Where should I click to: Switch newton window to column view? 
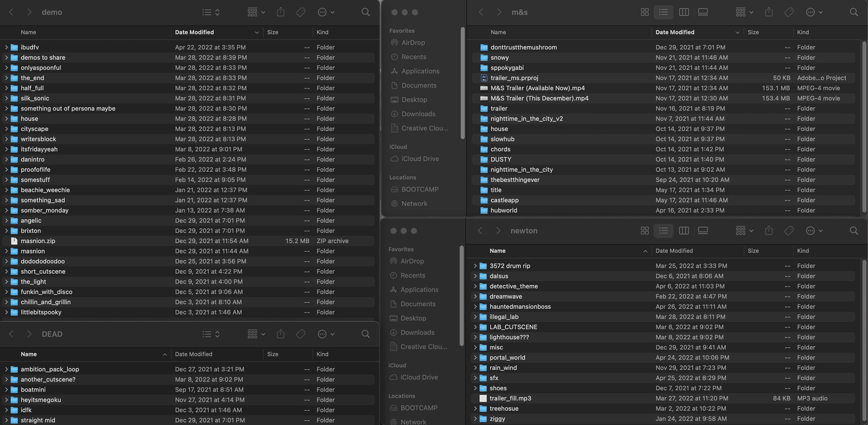tap(683, 230)
